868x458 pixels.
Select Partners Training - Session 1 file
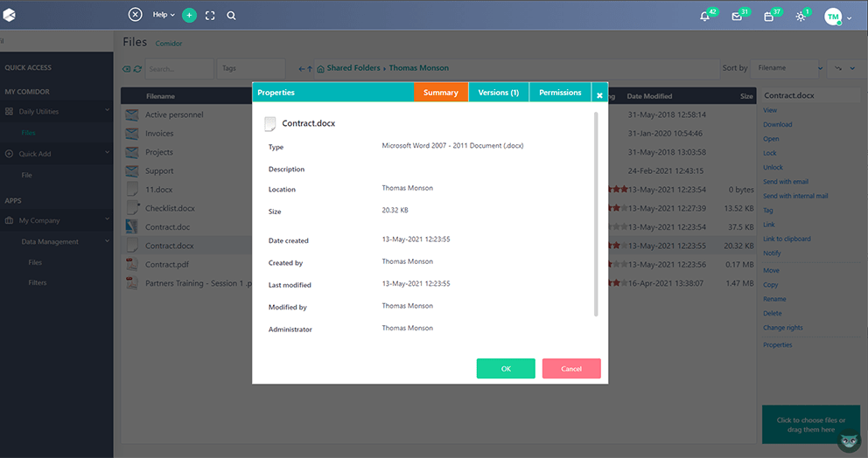click(x=198, y=283)
